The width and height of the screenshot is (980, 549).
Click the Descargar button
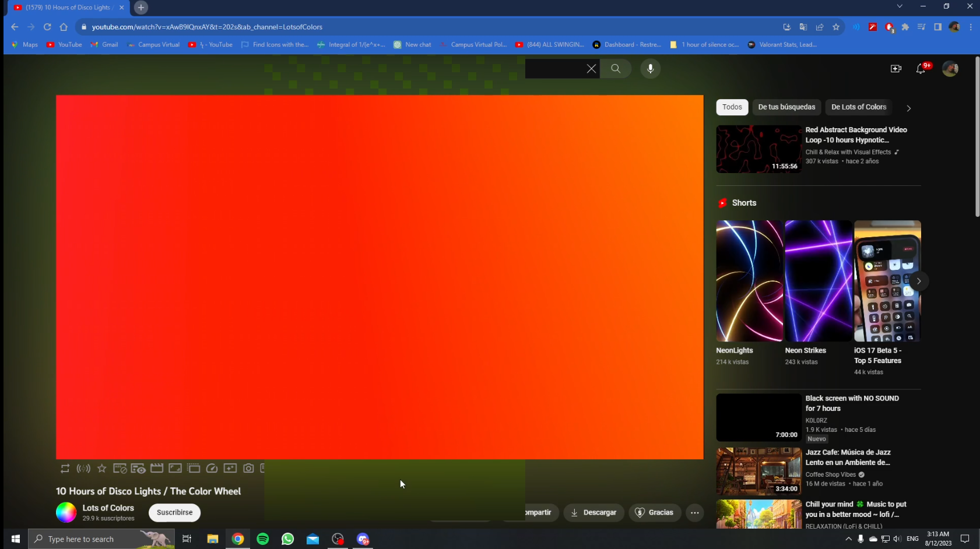[x=594, y=513]
